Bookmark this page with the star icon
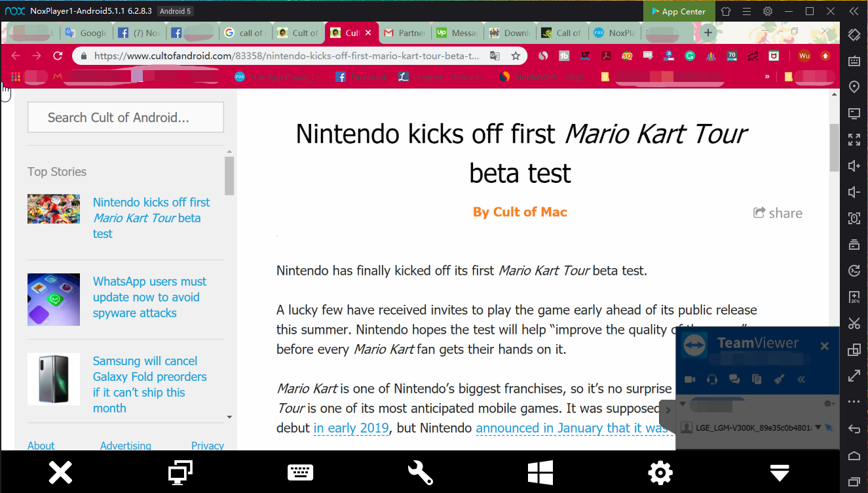Viewport: 868px width, 493px height. (x=516, y=56)
